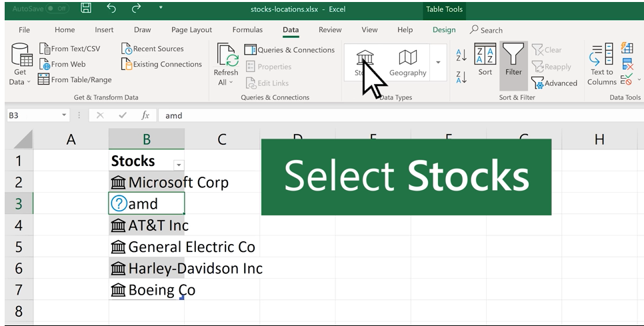Click Text to Columns
The image size is (644, 326).
[602, 65]
